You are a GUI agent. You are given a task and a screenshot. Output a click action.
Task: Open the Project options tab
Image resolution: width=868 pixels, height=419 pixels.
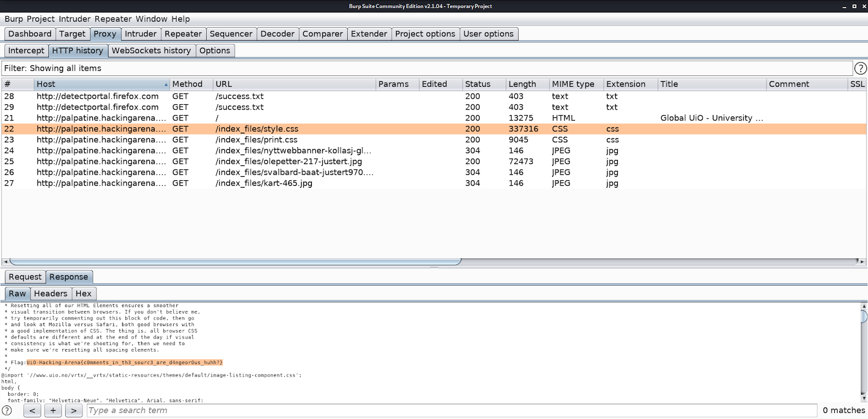pos(425,34)
